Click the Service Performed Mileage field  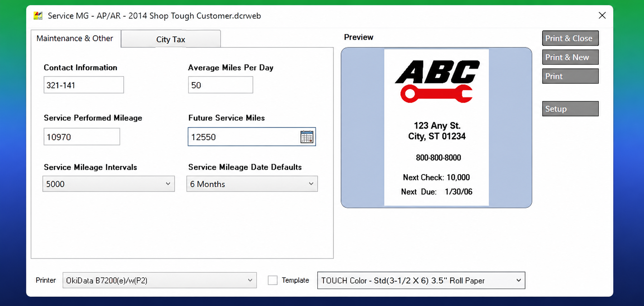coord(82,137)
